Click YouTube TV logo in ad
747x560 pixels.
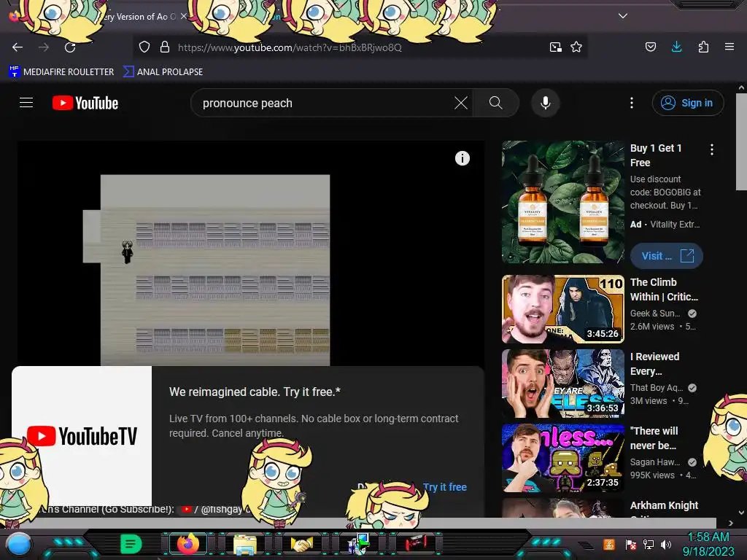tap(82, 436)
